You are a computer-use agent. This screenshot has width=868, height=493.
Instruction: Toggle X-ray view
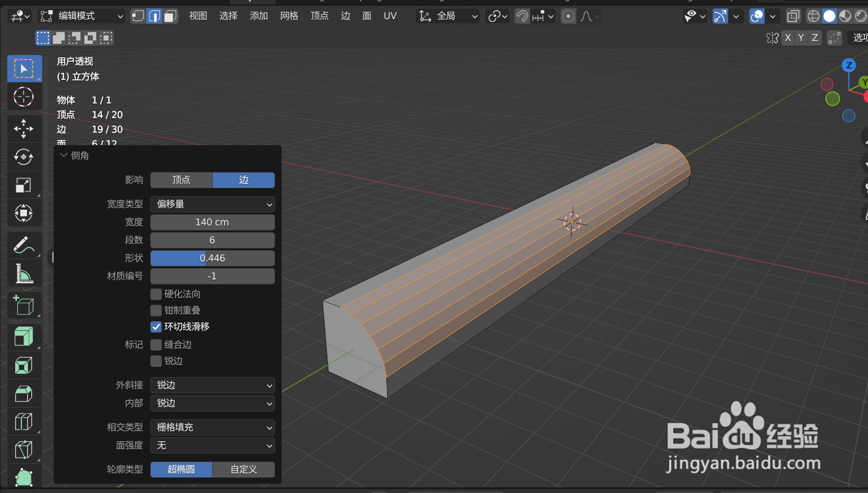(x=793, y=16)
